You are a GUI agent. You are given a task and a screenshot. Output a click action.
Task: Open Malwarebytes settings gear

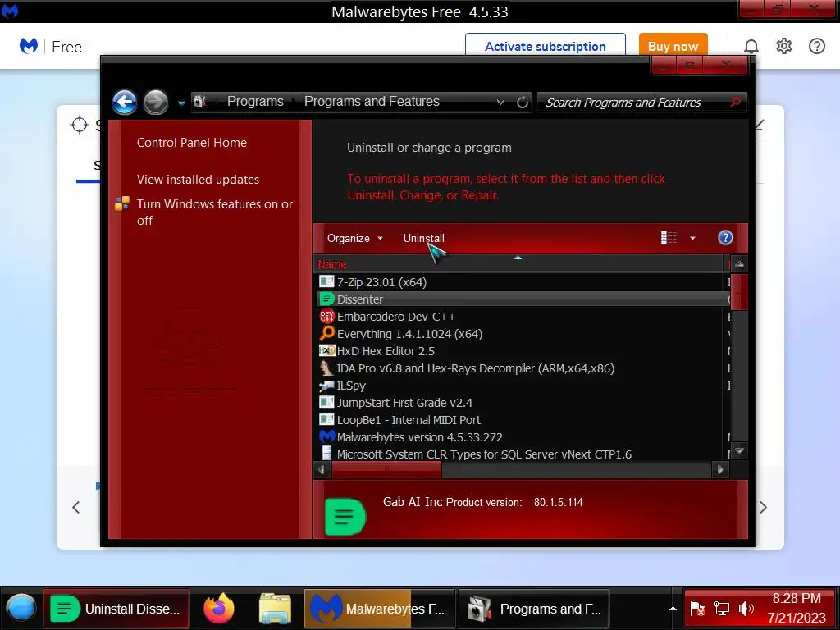coord(783,46)
